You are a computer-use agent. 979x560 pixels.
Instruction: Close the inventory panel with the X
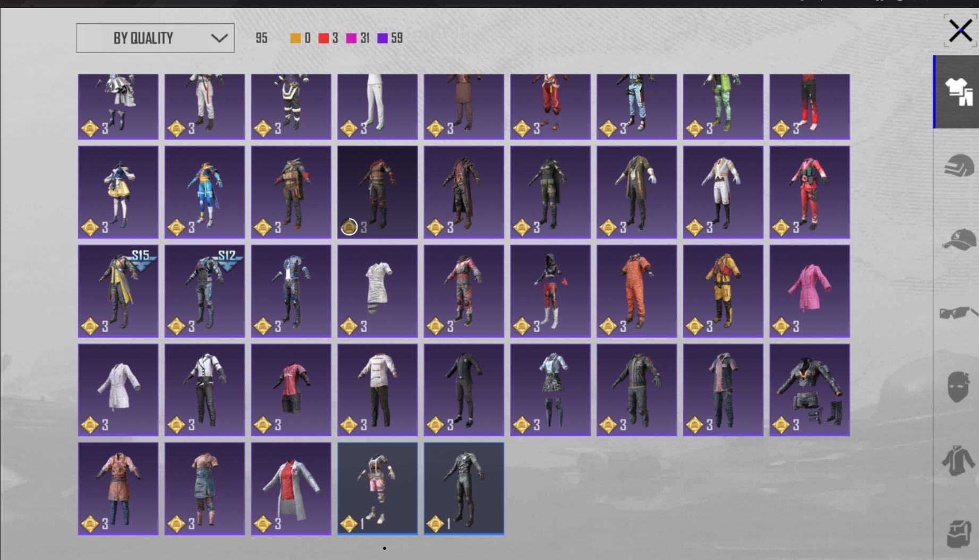tap(960, 31)
